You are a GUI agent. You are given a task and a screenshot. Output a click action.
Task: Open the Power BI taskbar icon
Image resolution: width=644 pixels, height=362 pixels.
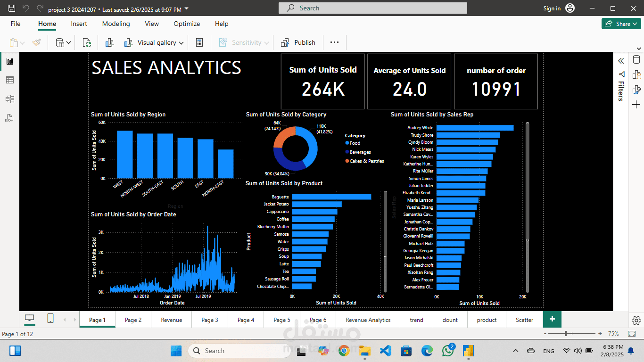(469, 351)
